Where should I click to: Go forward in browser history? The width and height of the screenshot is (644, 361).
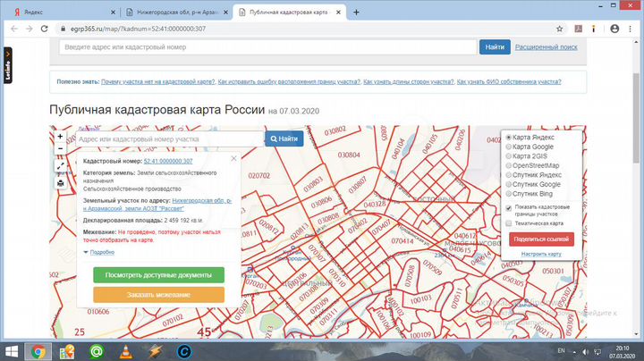tap(30, 29)
